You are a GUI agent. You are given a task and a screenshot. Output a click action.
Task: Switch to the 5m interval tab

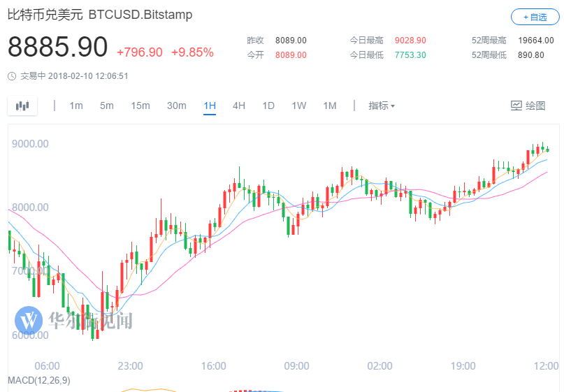[106, 106]
